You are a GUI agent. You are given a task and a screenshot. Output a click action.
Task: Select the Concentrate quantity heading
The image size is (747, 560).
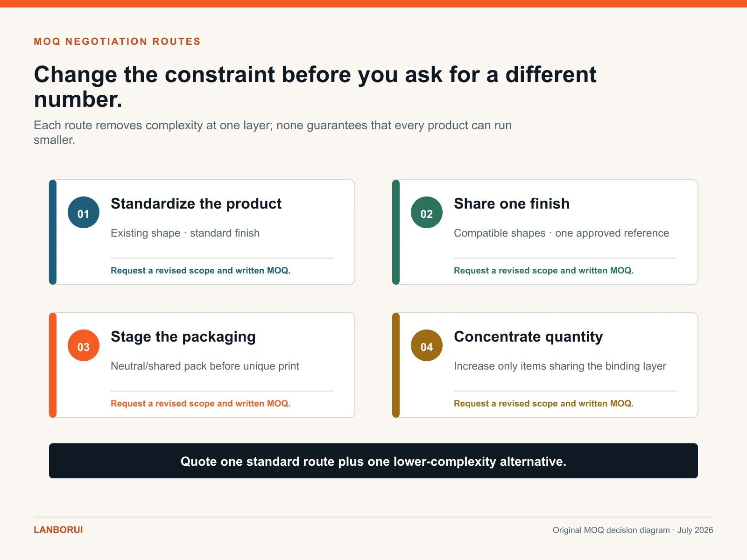pyautogui.click(x=528, y=337)
